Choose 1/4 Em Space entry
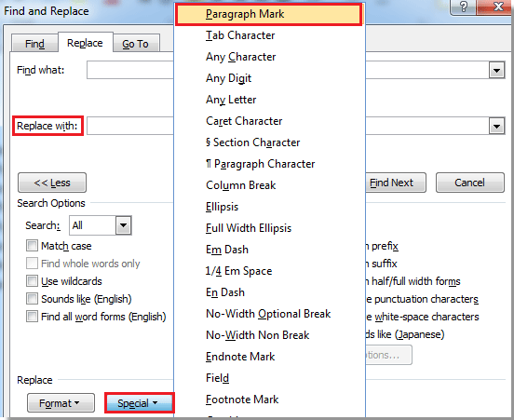This screenshot has width=514, height=420. coord(269,271)
